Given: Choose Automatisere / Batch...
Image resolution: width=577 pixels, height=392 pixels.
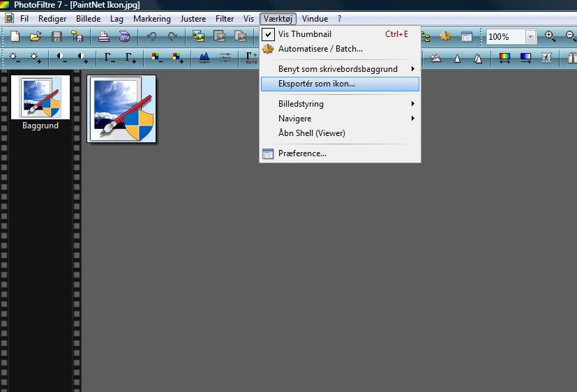Looking at the screenshot, I should (340, 49).
